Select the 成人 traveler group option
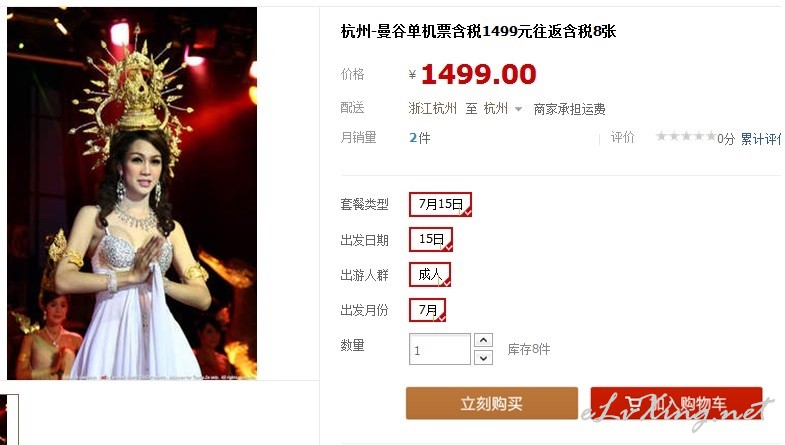785x445 pixels. click(x=430, y=274)
